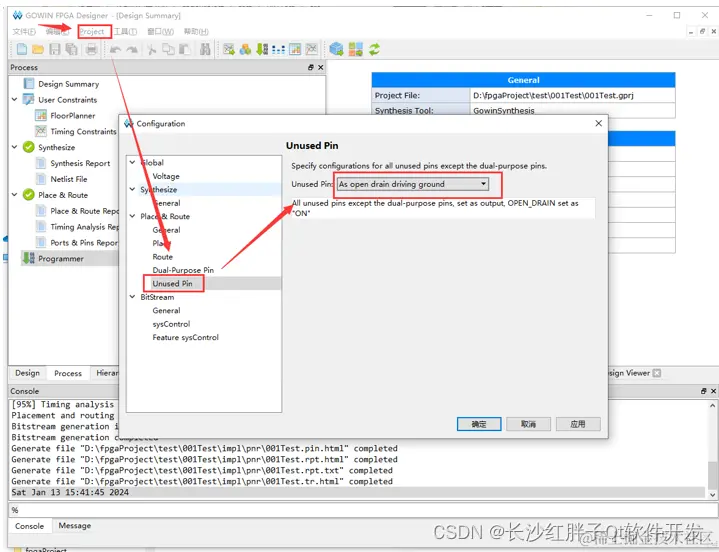Open IP Core Generator colored cubes icon
The image size is (719, 552).
tap(245, 49)
